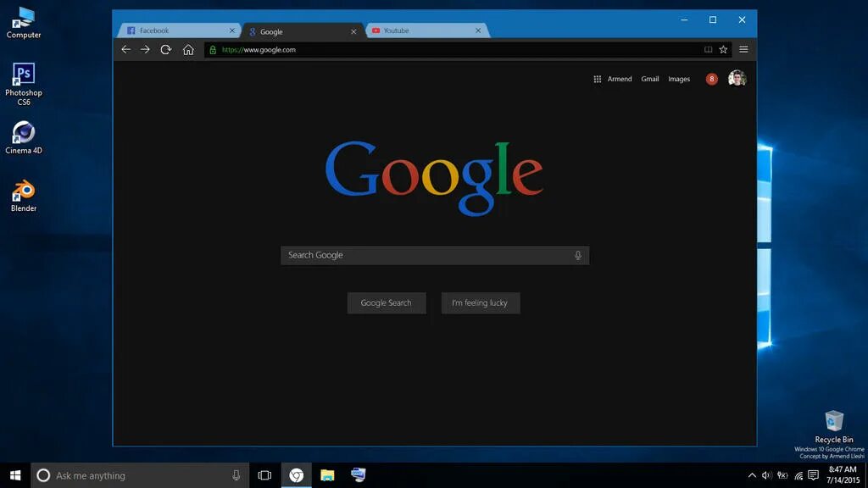The height and width of the screenshot is (488, 868).
Task: Click the Google Search button
Action: [x=387, y=303]
